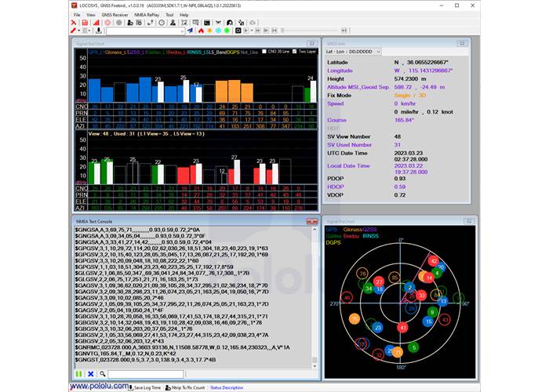Open the replay play button dropdown arrow
This screenshot has width=549, height=392.
click(x=253, y=31)
